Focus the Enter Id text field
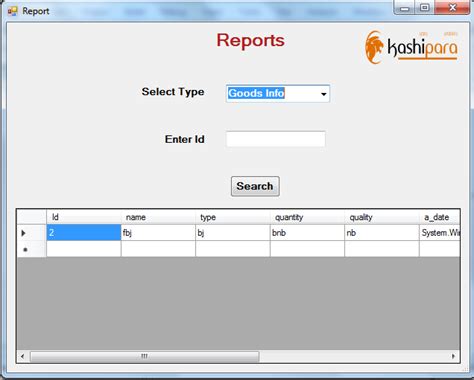 click(x=276, y=139)
